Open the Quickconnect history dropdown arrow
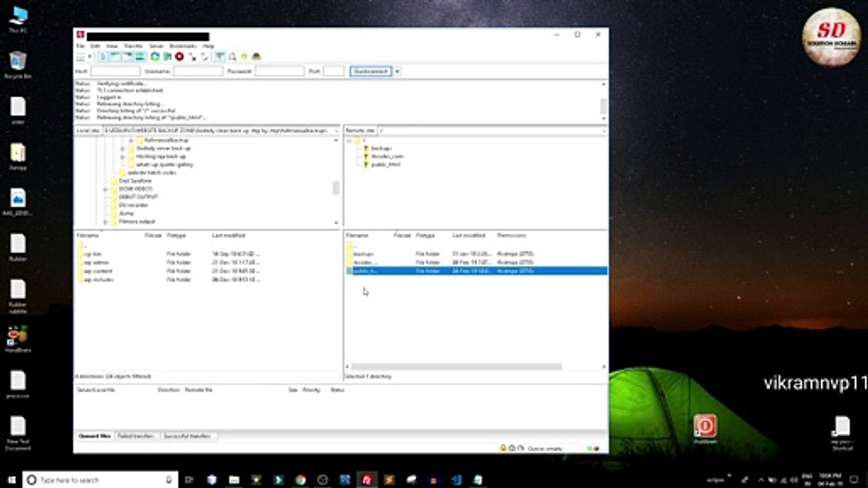Screen dimensions: 868x488 click(397, 71)
